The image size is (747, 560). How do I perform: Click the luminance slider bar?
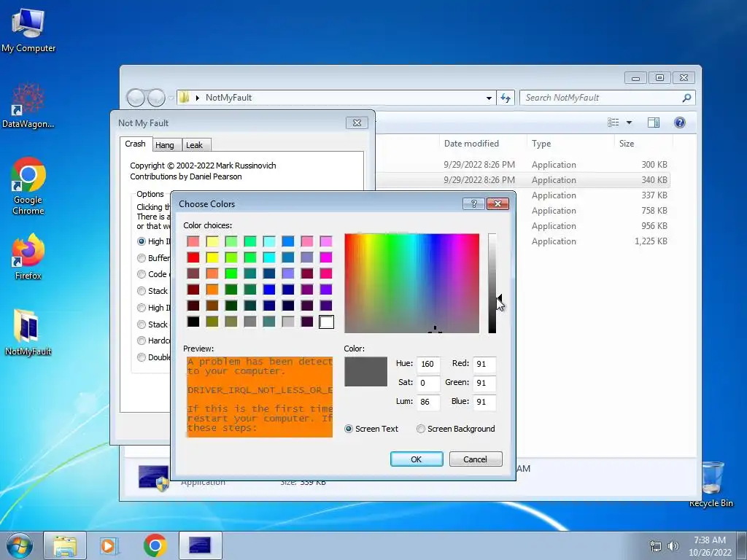click(492, 284)
